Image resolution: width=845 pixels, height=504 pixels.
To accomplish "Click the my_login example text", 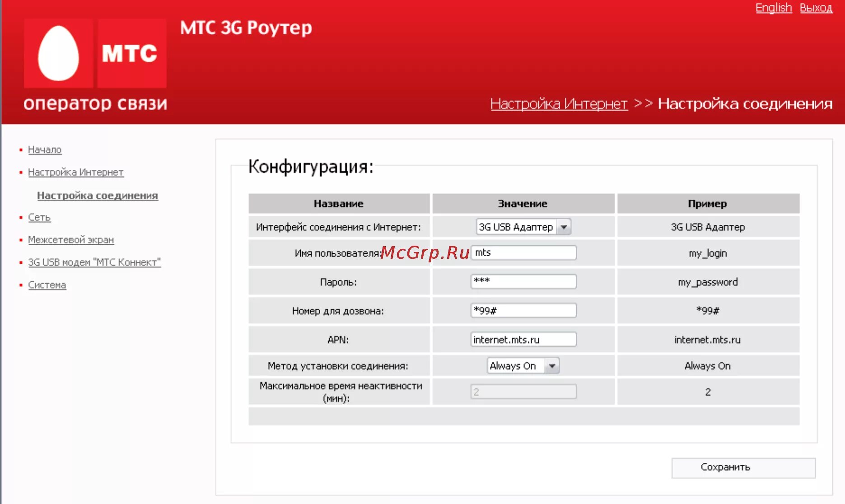I will coord(708,253).
